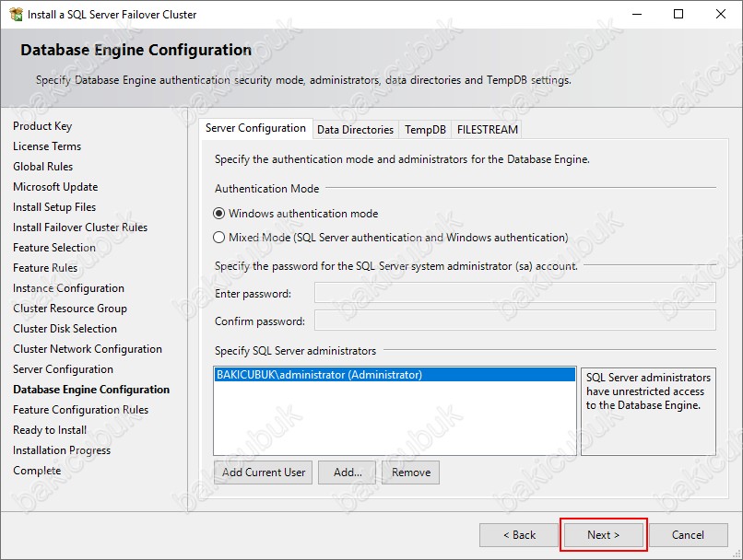Maximize the installer window

[678, 14]
